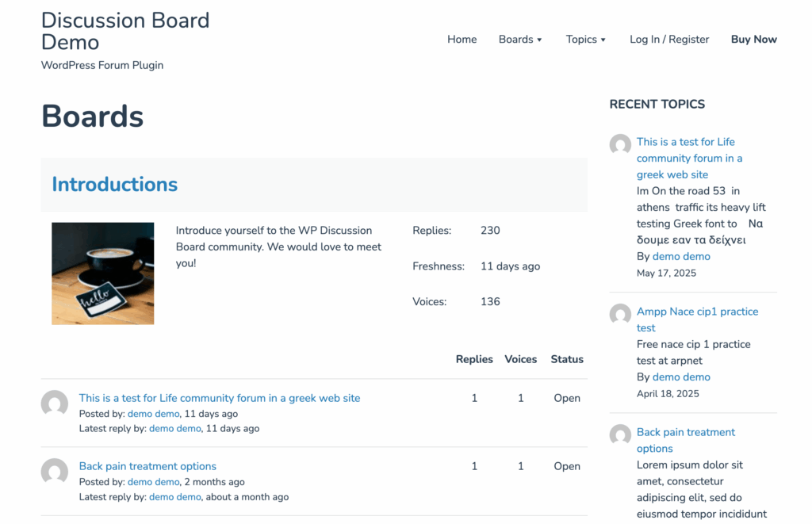Open the greek web site community forum topic
This screenshot has width=812, height=524.
pos(219,398)
